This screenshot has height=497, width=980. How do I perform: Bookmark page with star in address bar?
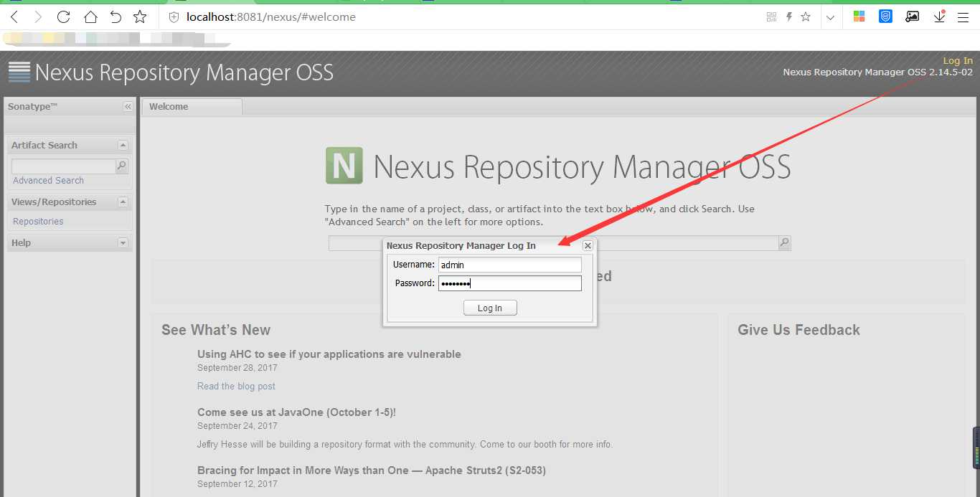[x=806, y=16]
